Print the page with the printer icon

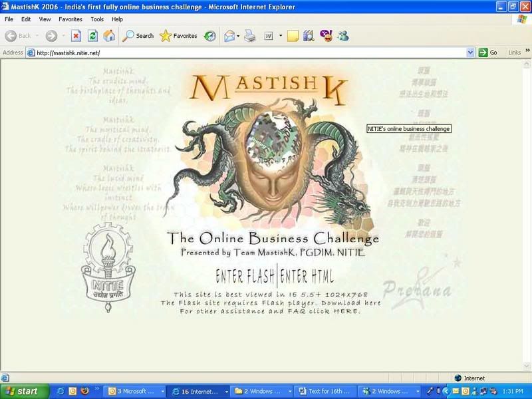coord(250,36)
